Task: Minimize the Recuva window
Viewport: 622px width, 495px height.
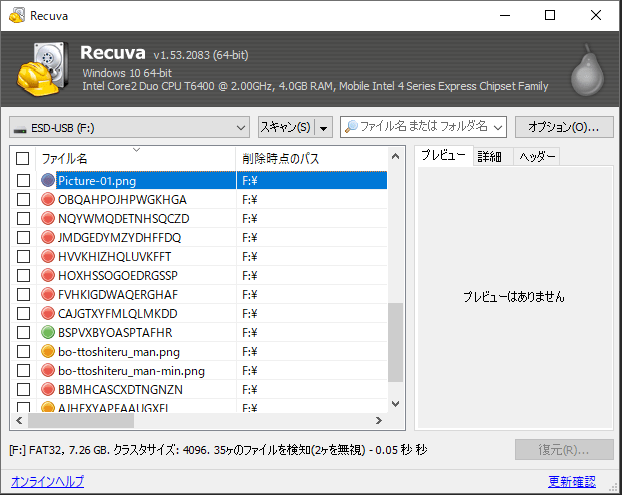Action: [x=505, y=15]
